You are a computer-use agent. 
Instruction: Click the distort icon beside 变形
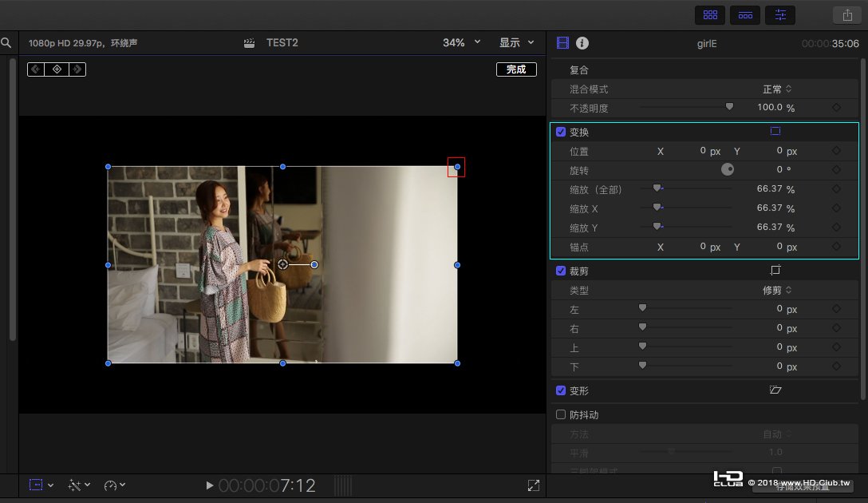tap(775, 390)
